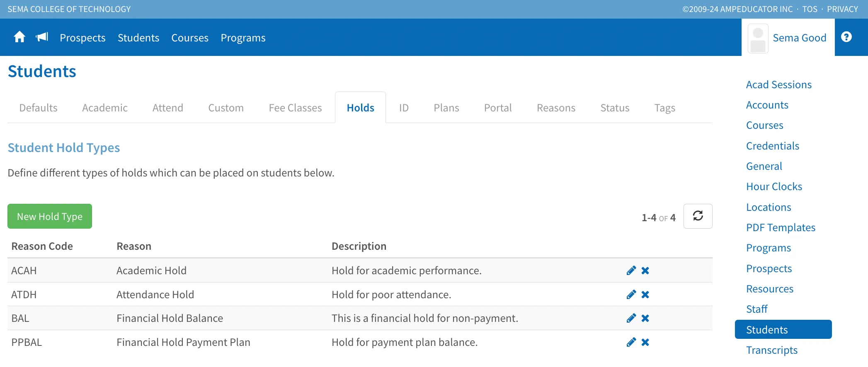Open Prospects in the top navigation bar
Viewport: 868px width, 367px height.
pyautogui.click(x=82, y=38)
